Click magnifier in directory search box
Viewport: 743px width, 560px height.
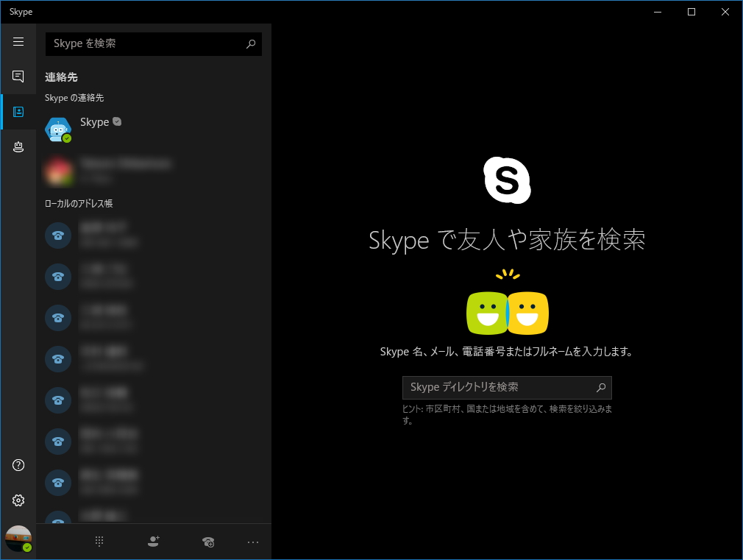click(601, 387)
